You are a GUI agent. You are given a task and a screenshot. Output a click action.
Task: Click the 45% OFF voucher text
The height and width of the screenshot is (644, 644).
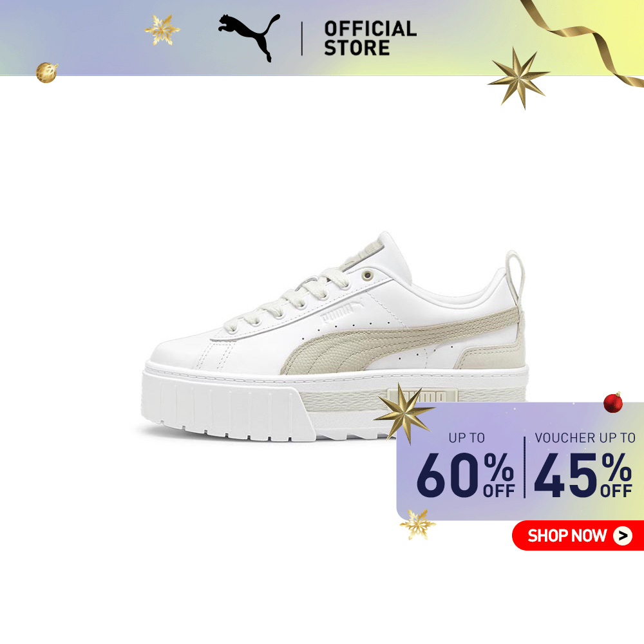pyautogui.click(x=583, y=475)
